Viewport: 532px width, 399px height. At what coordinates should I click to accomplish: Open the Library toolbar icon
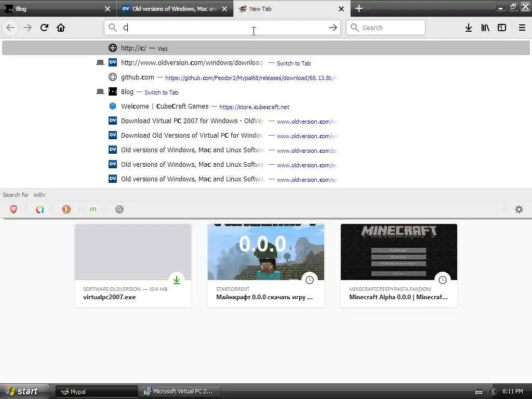click(485, 28)
